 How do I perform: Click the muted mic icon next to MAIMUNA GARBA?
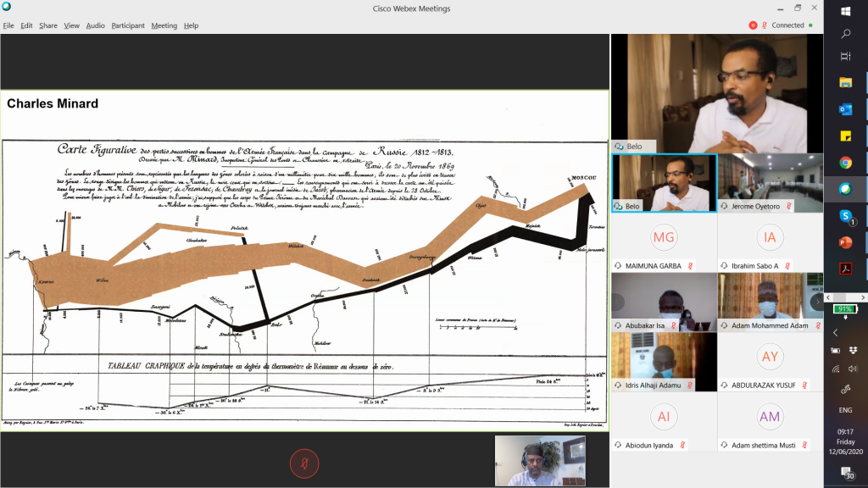(690, 266)
